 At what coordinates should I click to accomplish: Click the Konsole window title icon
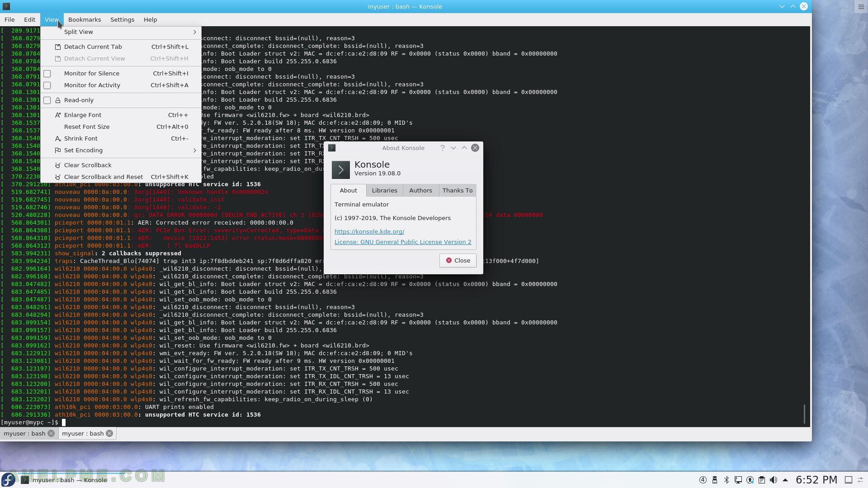(6, 6)
